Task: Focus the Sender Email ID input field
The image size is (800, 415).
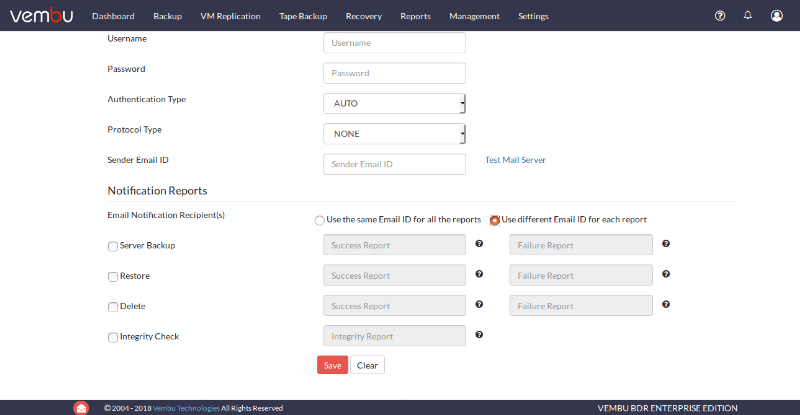Action: click(394, 164)
